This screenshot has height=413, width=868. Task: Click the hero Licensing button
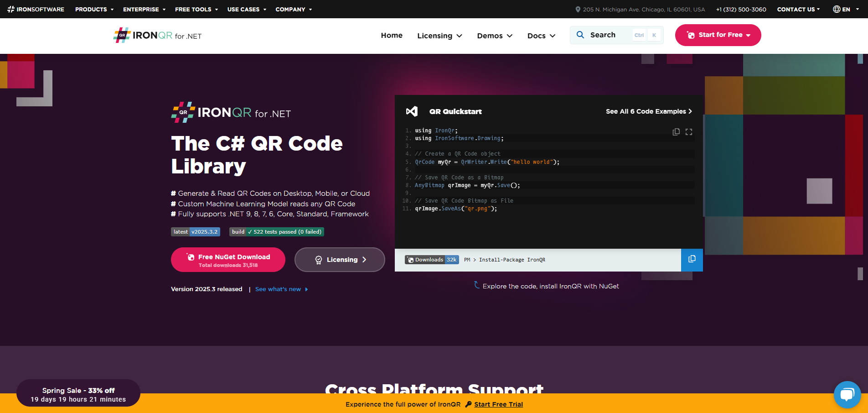340,260
